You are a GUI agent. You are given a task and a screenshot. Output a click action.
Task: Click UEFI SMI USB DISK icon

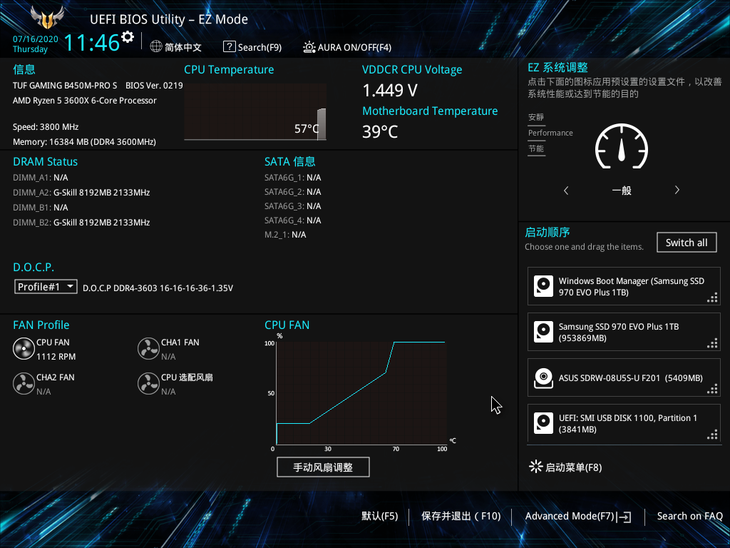pyautogui.click(x=543, y=423)
